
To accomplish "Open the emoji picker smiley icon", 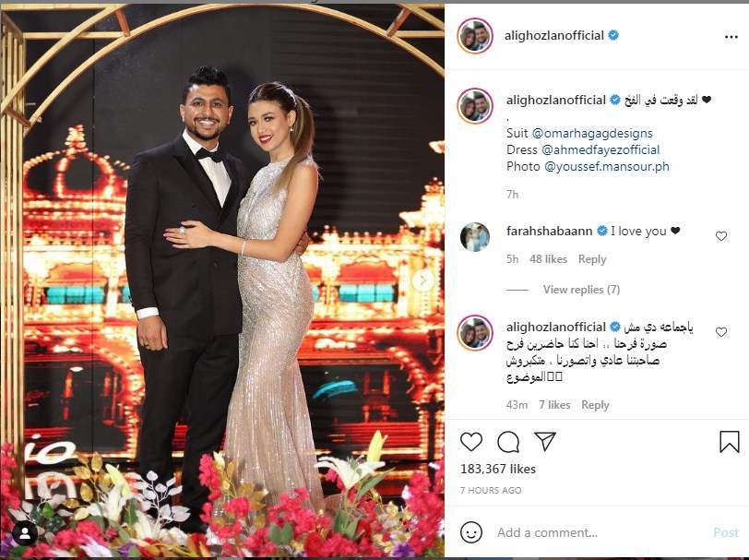I will tap(471, 531).
